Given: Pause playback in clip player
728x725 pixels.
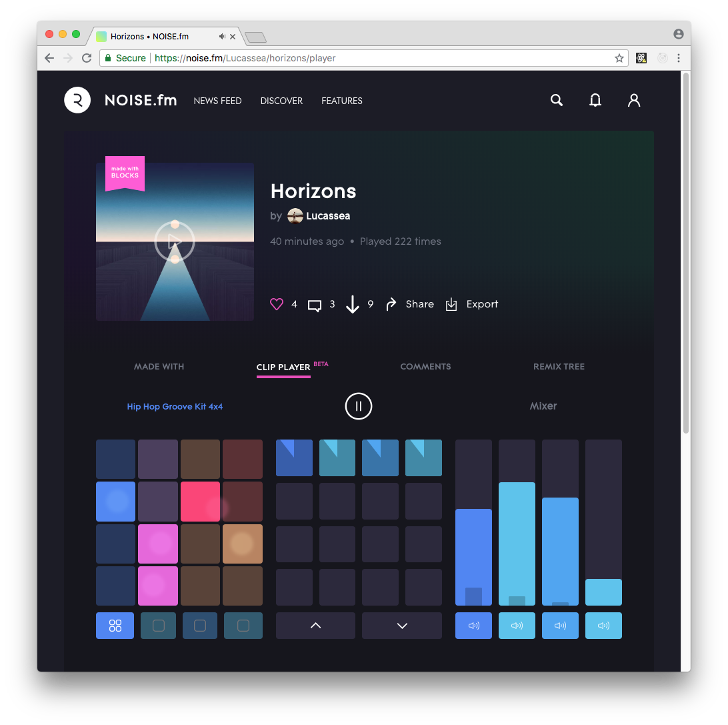Looking at the screenshot, I should (x=359, y=406).
